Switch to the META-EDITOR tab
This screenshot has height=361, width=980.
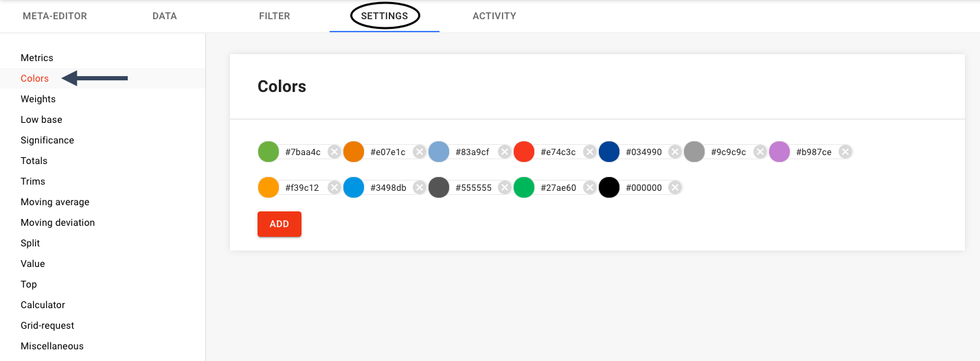coord(55,16)
